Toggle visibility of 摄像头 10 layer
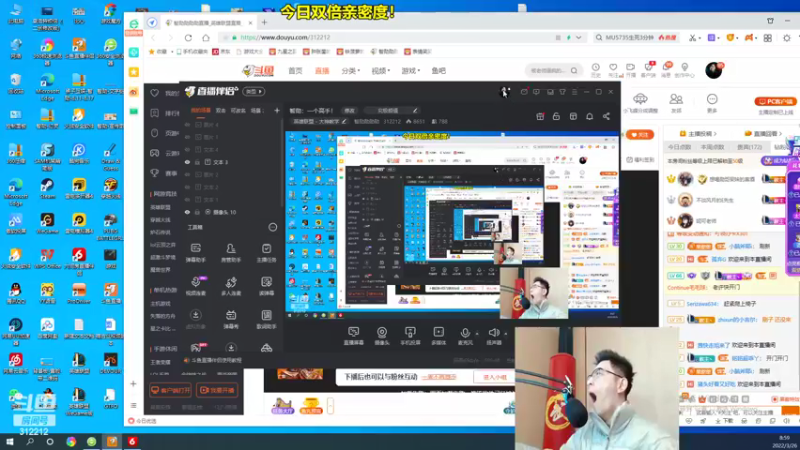800x450 pixels. point(187,212)
